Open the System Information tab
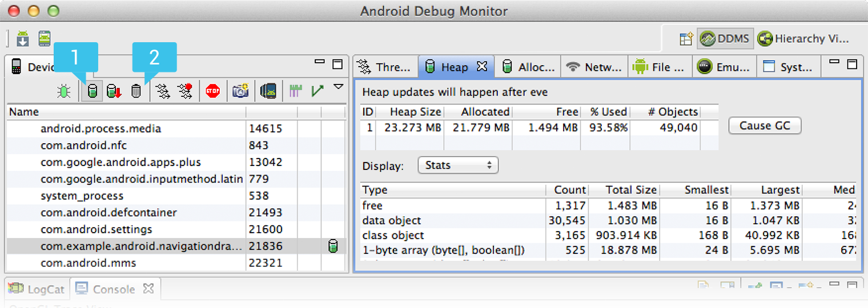Viewport: 868px width, 308px height. 789,67
